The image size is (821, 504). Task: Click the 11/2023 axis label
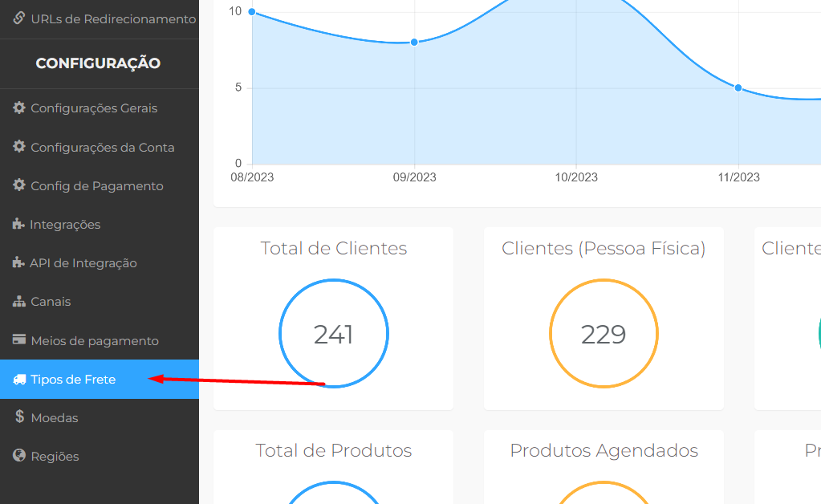(x=738, y=177)
